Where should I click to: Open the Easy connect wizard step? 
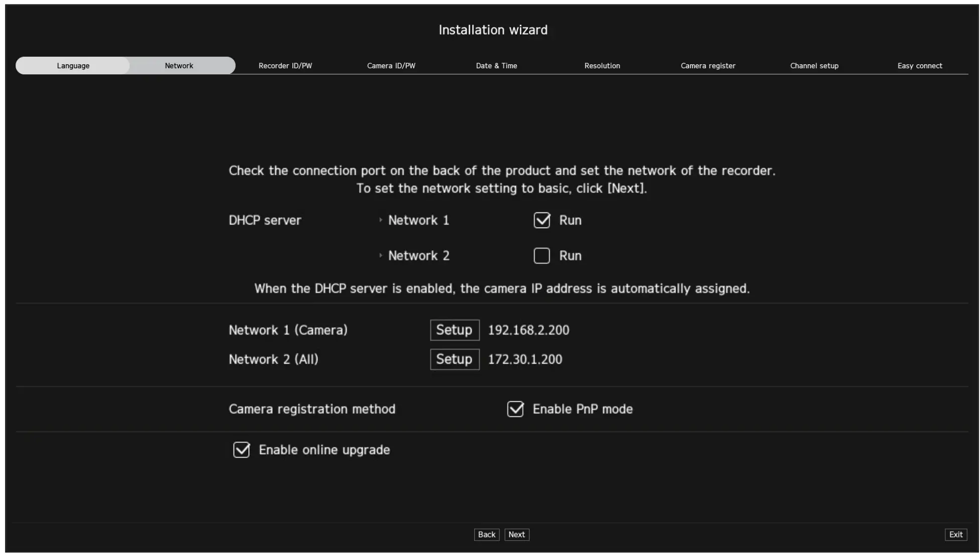click(x=920, y=65)
